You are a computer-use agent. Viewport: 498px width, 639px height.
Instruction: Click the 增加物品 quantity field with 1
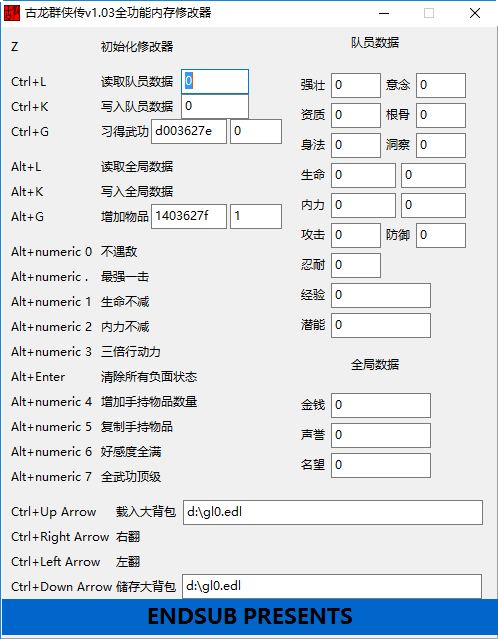[256, 216]
